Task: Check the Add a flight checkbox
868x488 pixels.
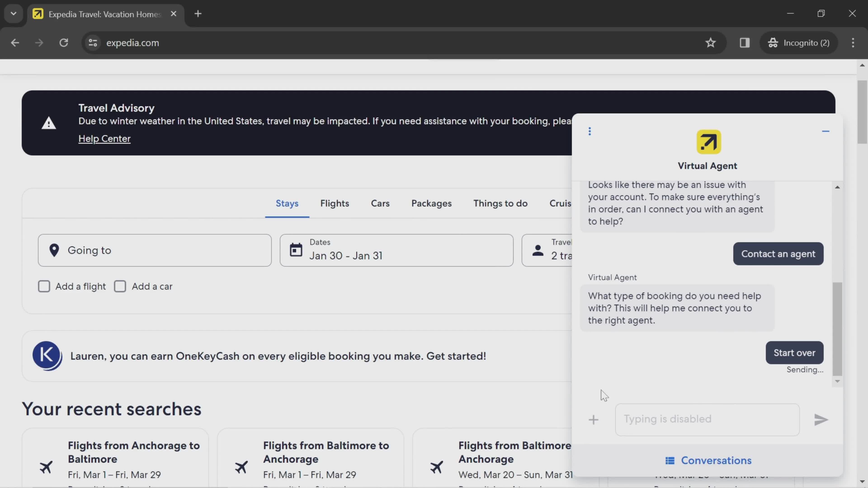Action: (x=44, y=286)
